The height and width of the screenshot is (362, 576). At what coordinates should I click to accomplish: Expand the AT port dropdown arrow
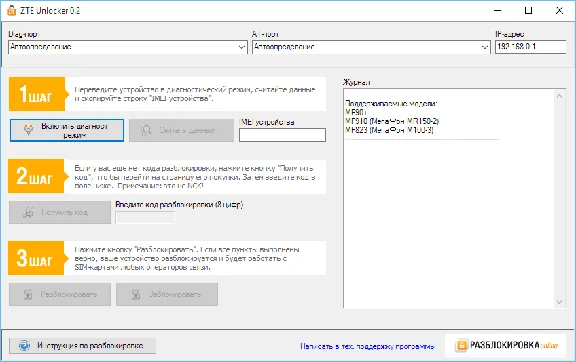(x=485, y=47)
